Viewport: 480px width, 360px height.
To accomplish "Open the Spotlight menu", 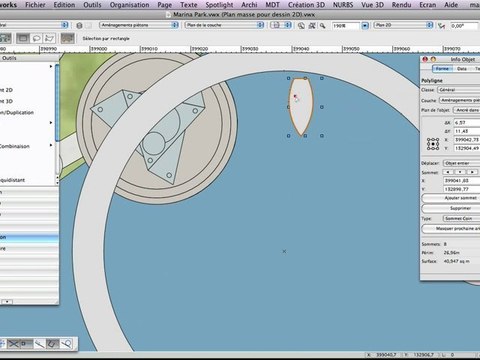I will click(x=219, y=5).
